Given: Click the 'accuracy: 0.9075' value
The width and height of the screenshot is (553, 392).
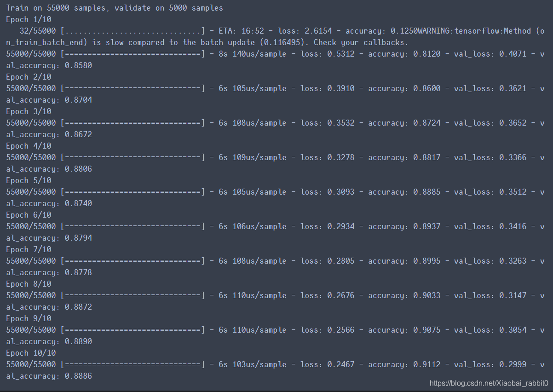Looking at the screenshot, I should coord(404,330).
